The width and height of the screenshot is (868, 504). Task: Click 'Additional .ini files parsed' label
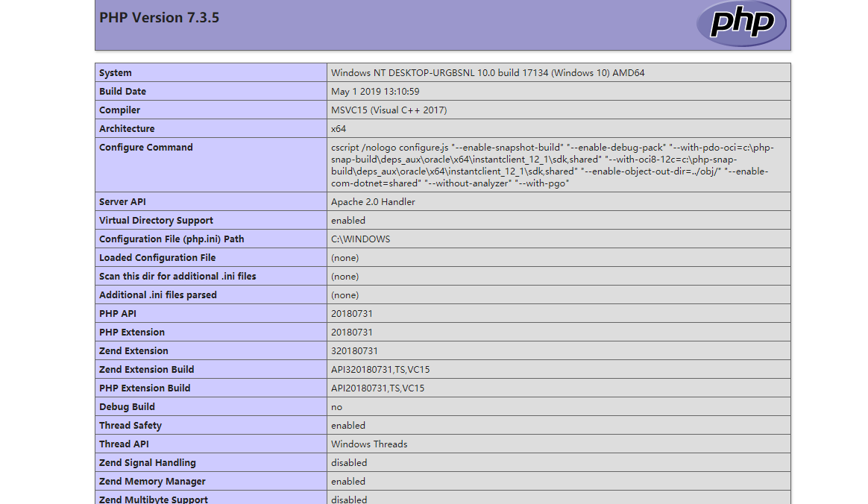click(x=158, y=295)
